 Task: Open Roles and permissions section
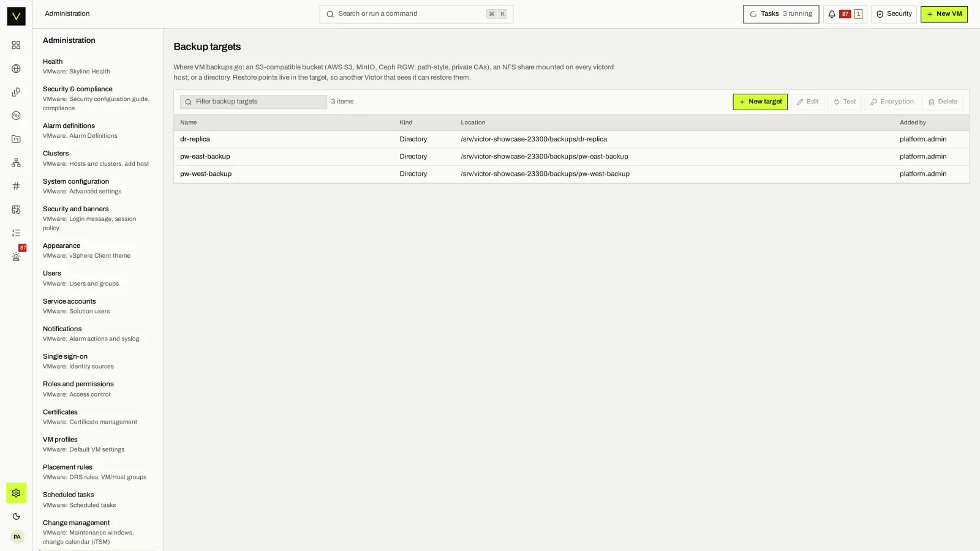[97, 389]
